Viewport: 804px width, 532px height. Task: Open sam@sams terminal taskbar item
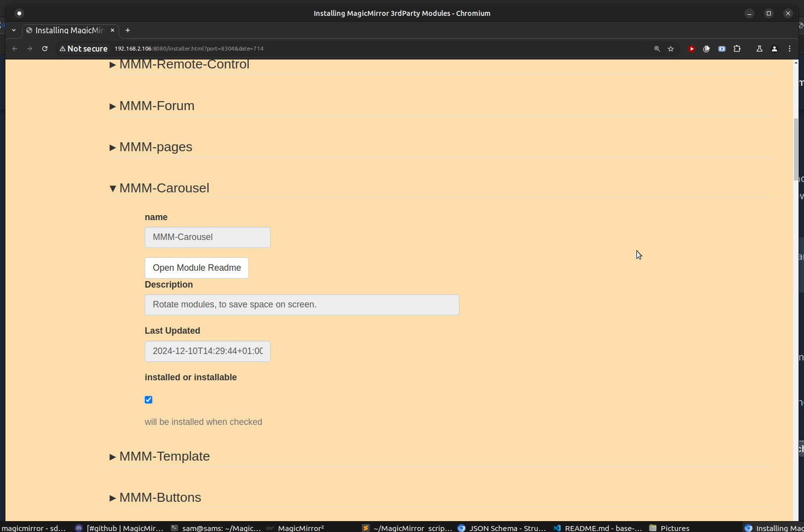click(x=216, y=528)
